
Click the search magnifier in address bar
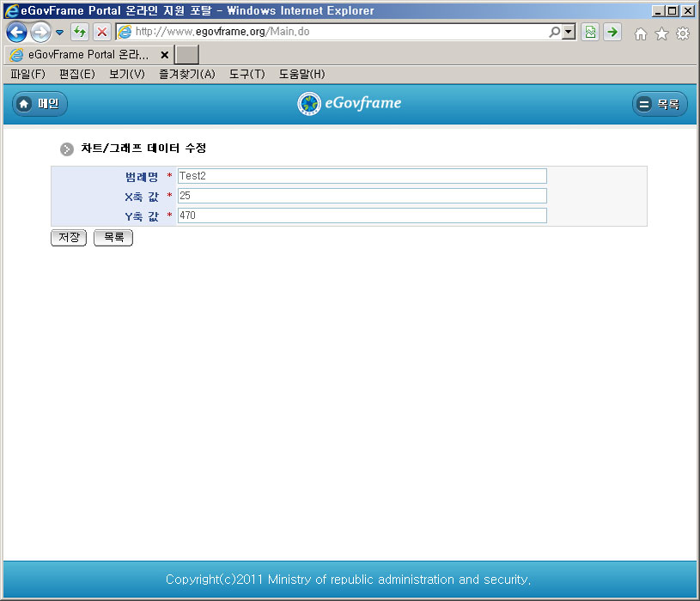554,33
